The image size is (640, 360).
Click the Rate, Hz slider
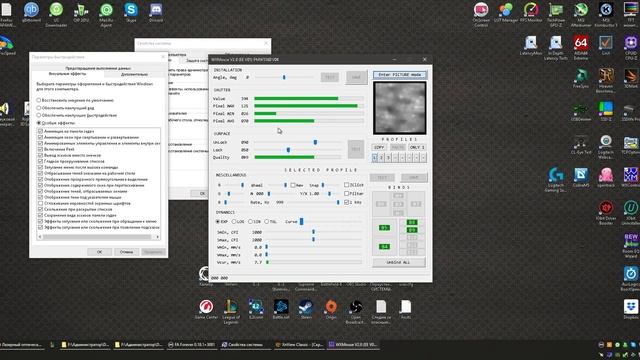pos(314,202)
